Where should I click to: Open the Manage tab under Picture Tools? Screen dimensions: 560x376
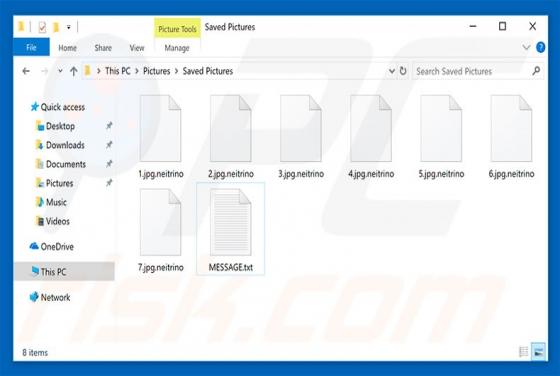[x=177, y=48]
